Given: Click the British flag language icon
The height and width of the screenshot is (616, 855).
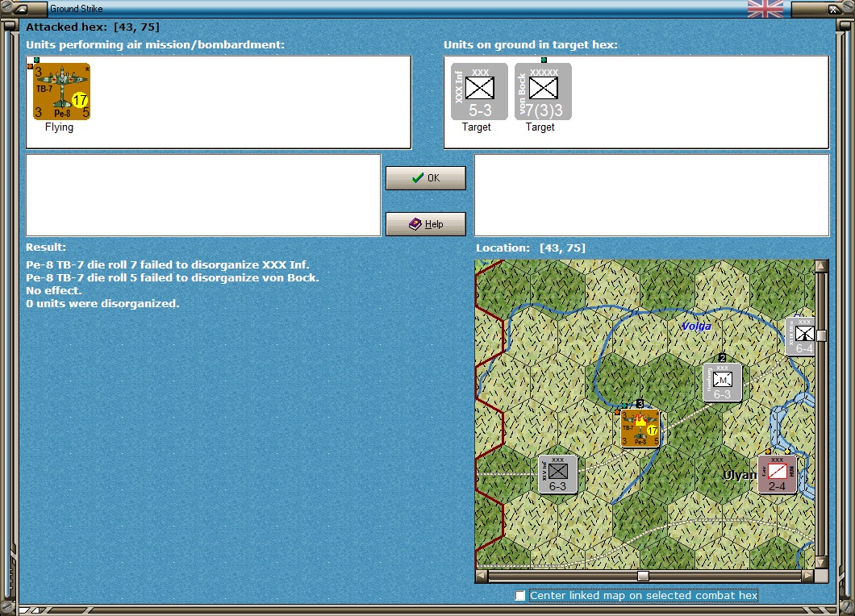Looking at the screenshot, I should pos(765,9).
